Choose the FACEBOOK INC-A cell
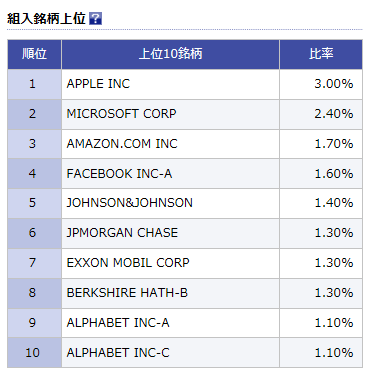 pyautogui.click(x=170, y=174)
